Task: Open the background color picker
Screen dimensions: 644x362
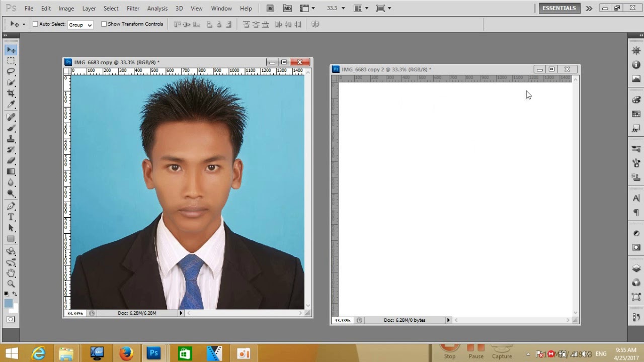Action: (15, 309)
